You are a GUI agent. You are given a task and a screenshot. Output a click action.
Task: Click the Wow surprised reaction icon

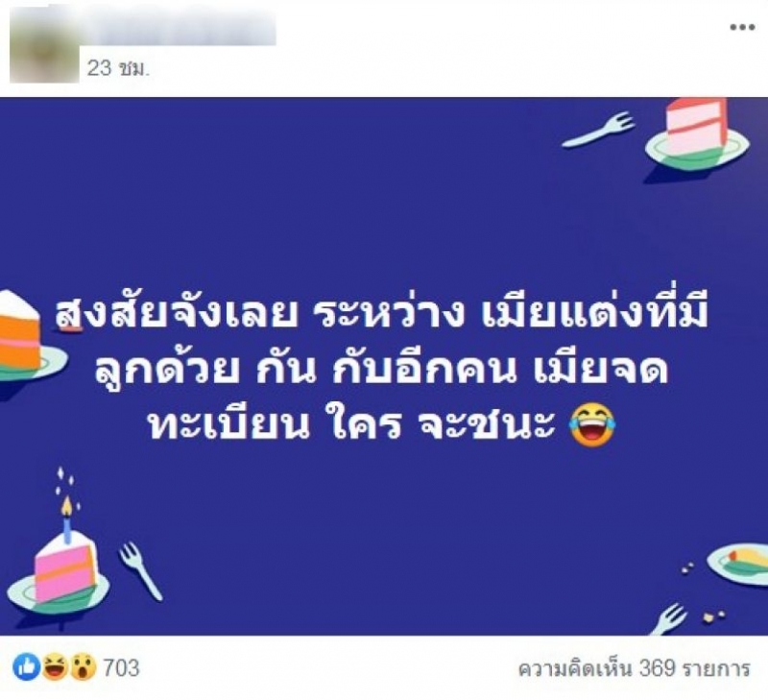83,667
